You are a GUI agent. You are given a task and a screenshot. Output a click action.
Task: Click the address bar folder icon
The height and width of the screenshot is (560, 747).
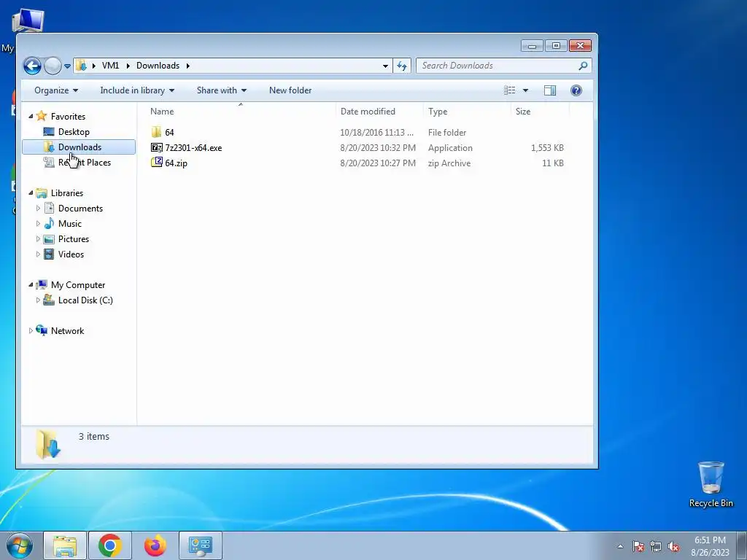click(x=82, y=66)
